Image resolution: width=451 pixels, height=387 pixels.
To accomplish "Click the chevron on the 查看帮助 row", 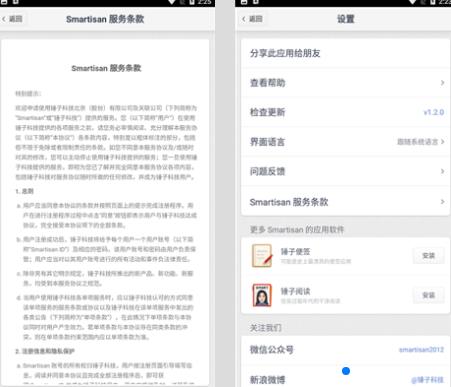I will (x=442, y=83).
